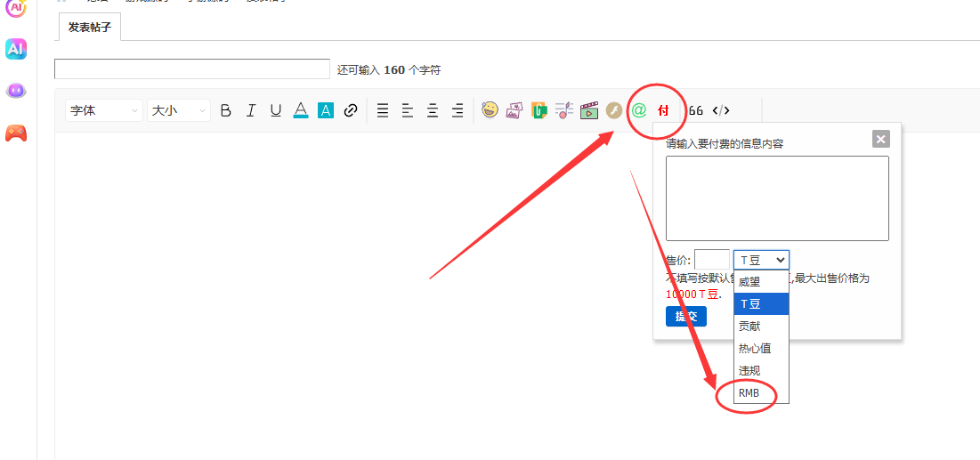Insert a quote block with the 66 icon

(696, 110)
